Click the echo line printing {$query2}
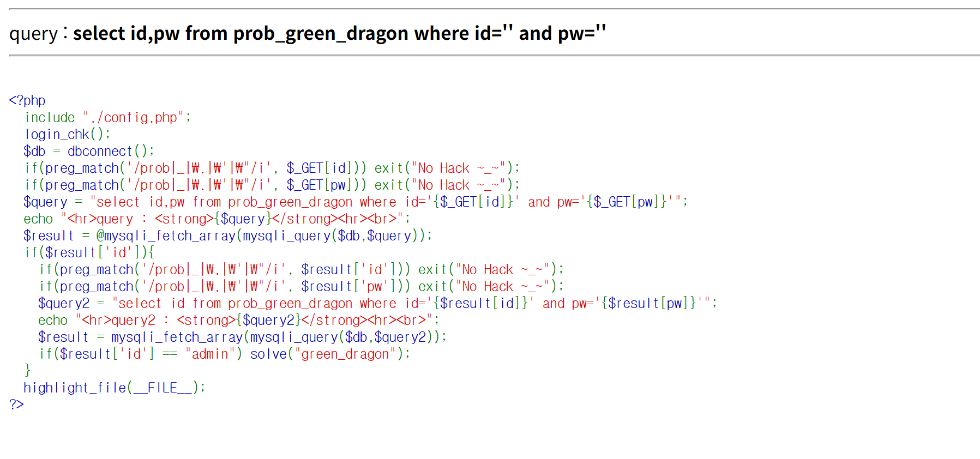Image resolution: width=980 pixels, height=459 pixels. tap(238, 320)
